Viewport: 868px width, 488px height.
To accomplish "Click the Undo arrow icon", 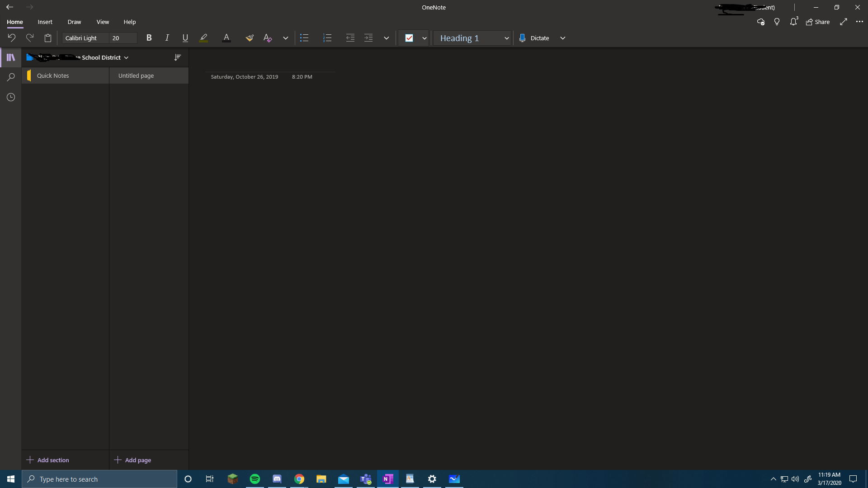I will click(x=12, y=38).
